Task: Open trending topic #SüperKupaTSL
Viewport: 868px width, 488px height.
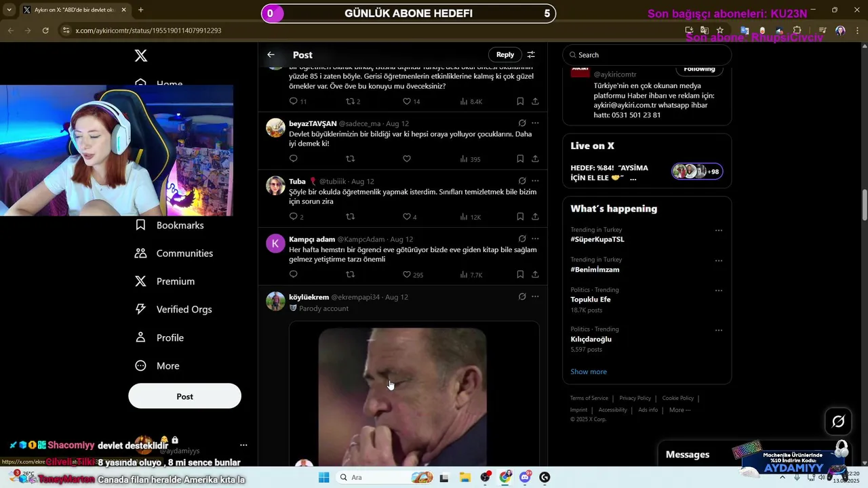Action: [597, 239]
